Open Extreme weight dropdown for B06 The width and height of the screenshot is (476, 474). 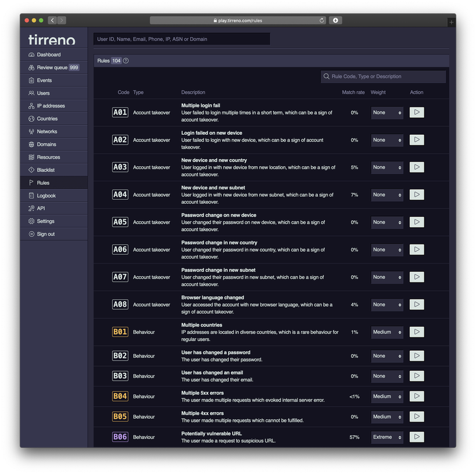(387, 437)
